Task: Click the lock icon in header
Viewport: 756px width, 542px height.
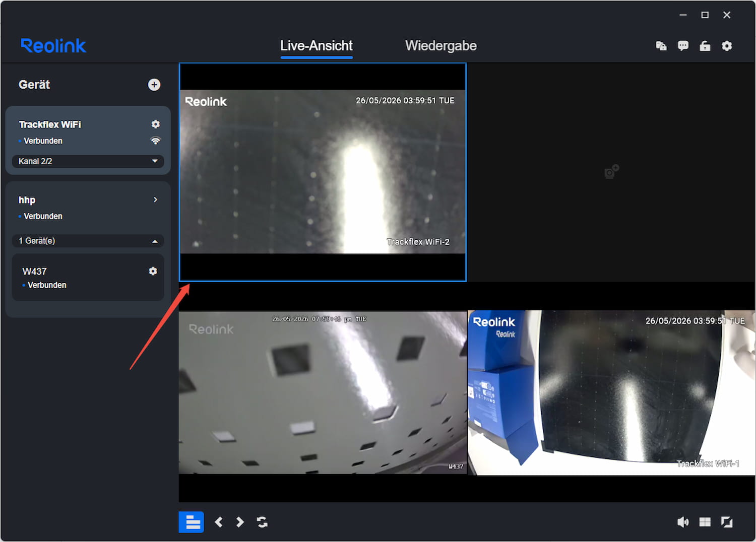Action: pyautogui.click(x=705, y=46)
